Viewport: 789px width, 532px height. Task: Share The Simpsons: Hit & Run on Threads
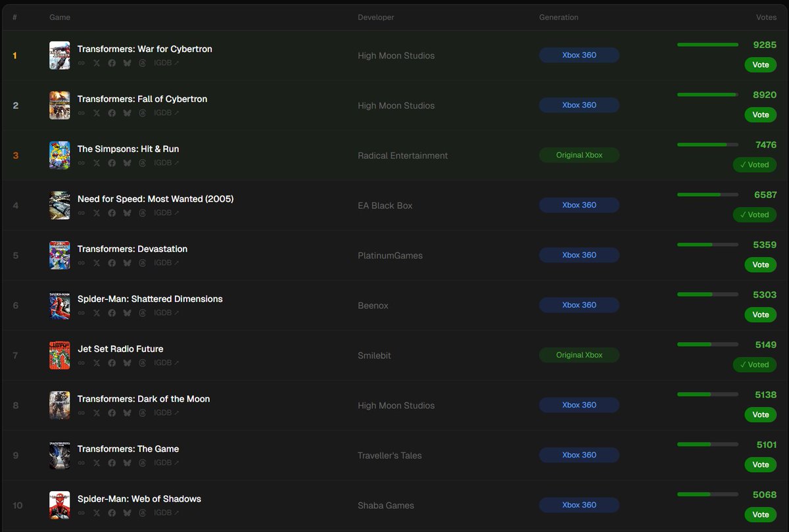coord(143,163)
